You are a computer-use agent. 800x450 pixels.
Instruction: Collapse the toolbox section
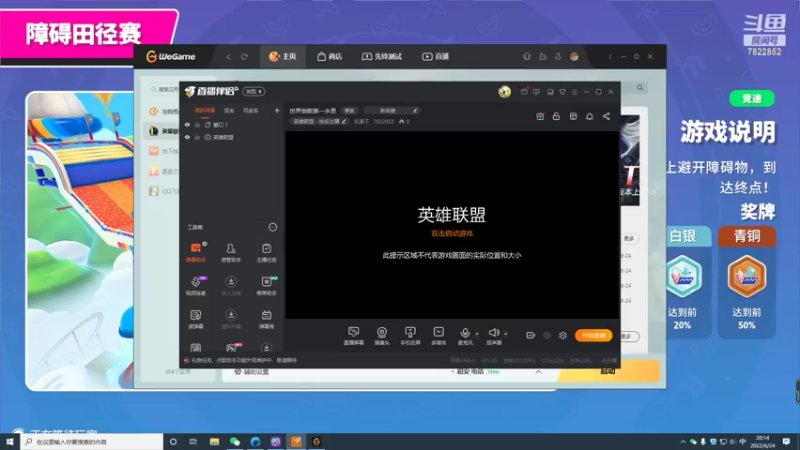pyautogui.click(x=273, y=227)
